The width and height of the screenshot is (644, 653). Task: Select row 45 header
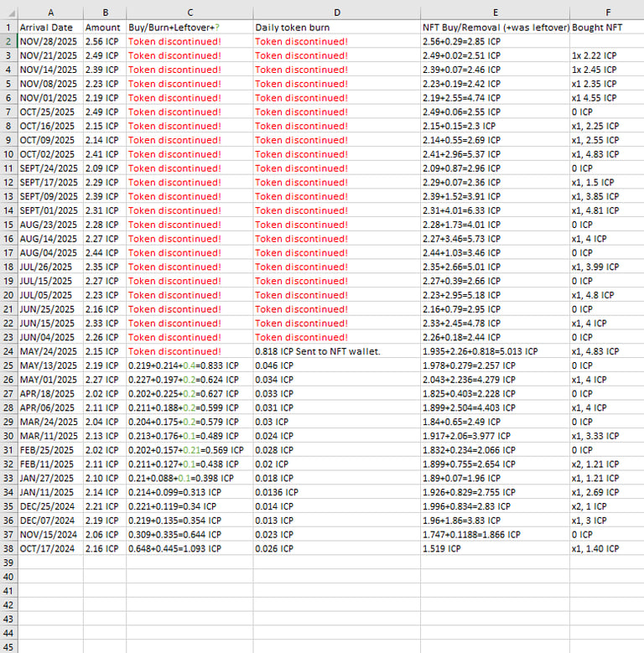8,647
